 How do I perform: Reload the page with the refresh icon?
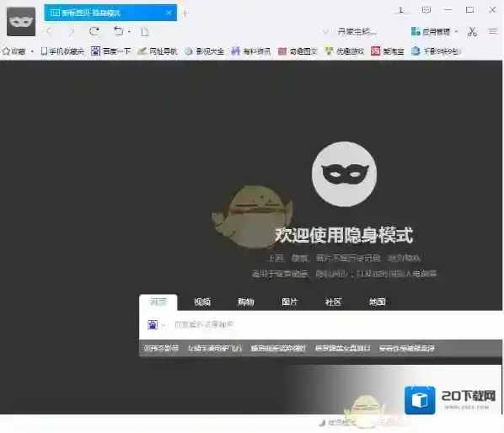pos(94,31)
